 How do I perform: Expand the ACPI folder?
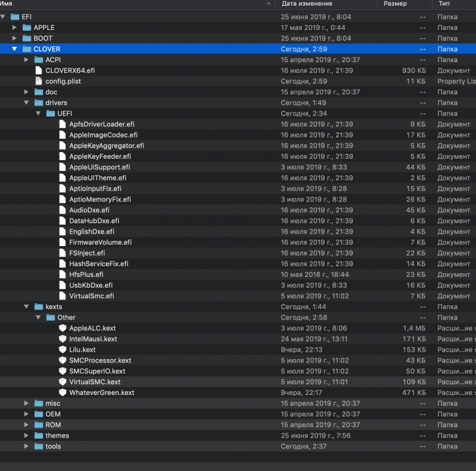tap(26, 60)
